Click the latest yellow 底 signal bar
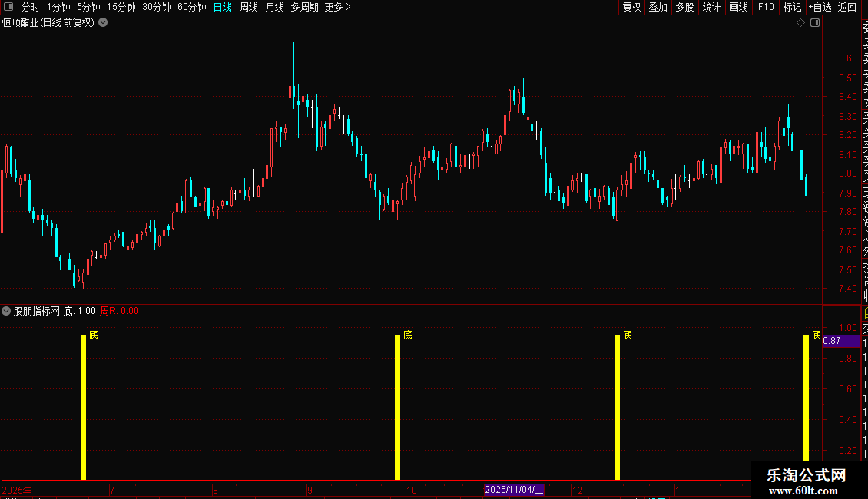The height and width of the screenshot is (499, 868). [806, 397]
